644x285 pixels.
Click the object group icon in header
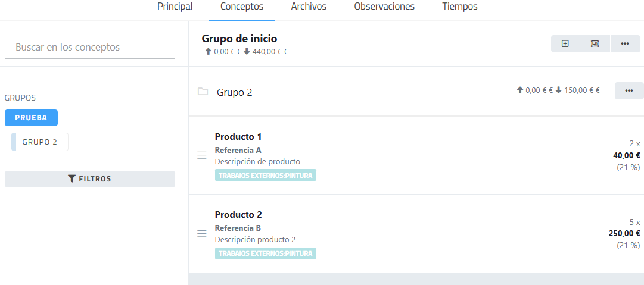pos(595,43)
